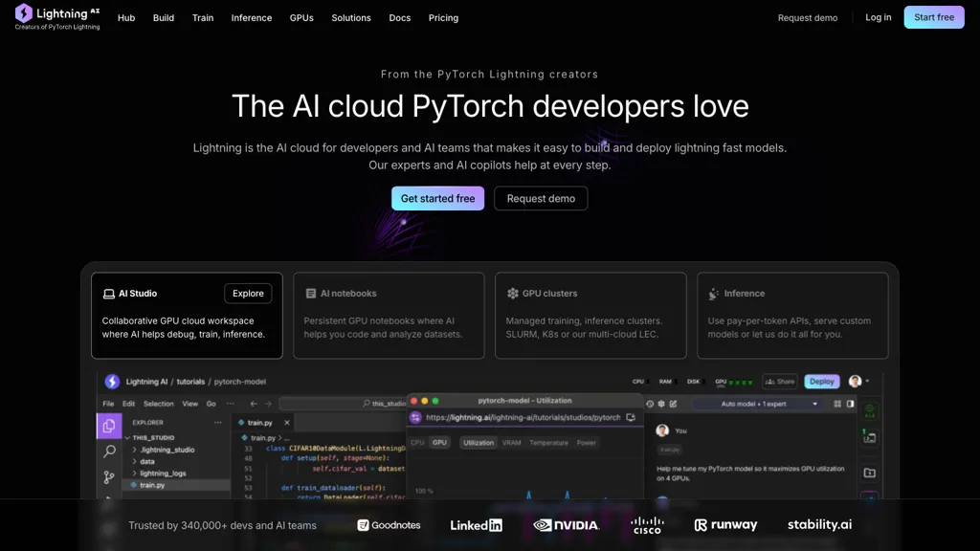Expand the menu bar overflow ellipsis
The image size is (980, 551).
[x=231, y=404]
